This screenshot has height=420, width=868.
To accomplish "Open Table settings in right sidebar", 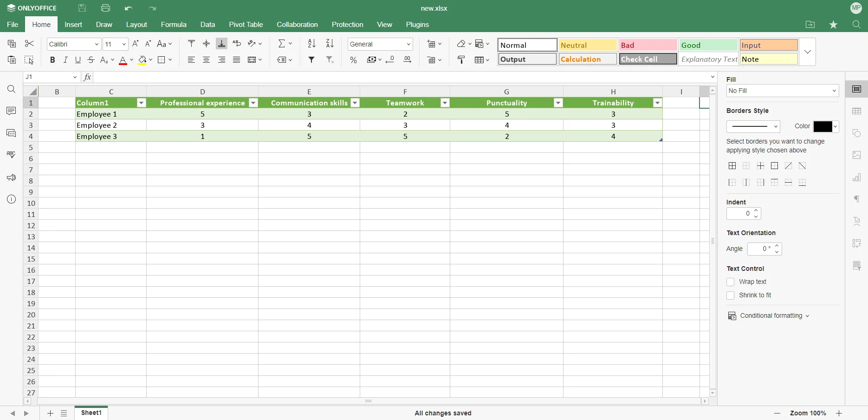I will coord(857,112).
